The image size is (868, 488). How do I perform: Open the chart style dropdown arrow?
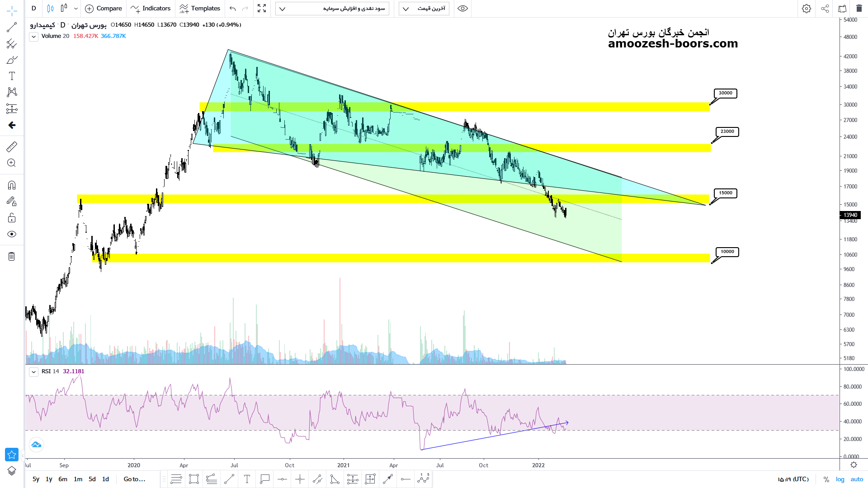(x=75, y=9)
